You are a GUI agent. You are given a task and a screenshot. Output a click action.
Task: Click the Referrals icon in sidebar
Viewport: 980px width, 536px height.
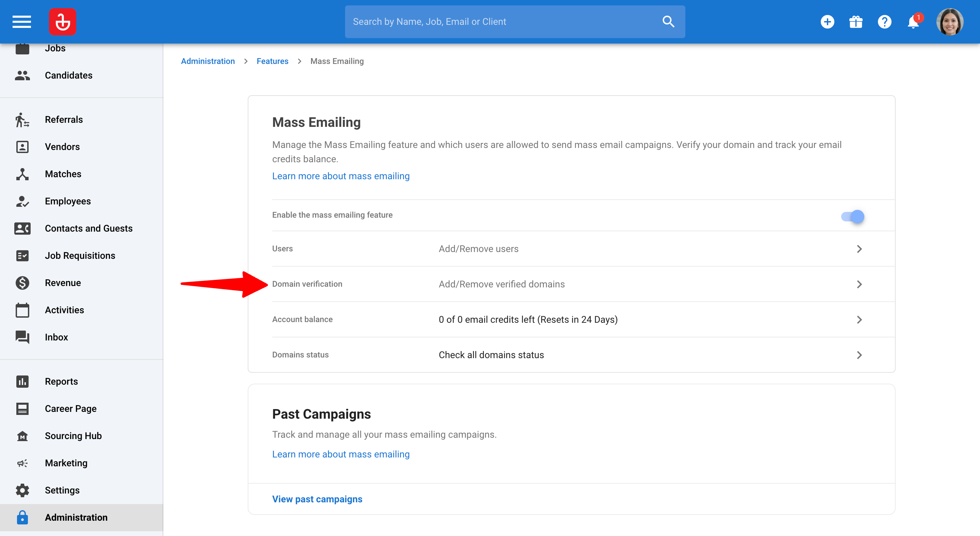[x=22, y=119]
